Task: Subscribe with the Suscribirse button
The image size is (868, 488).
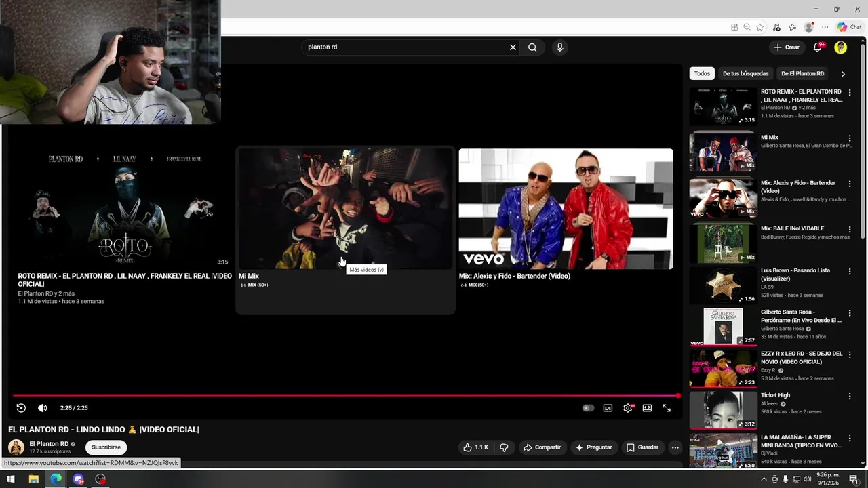Action: pos(106,447)
